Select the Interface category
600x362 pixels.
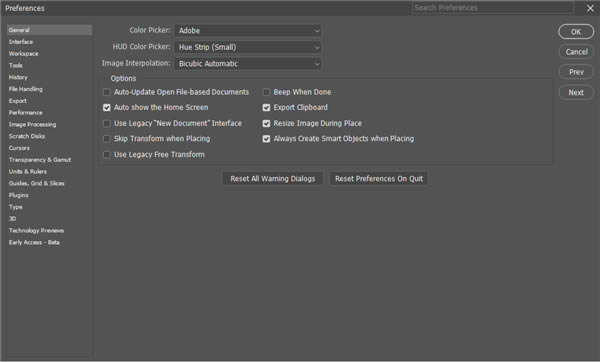(21, 42)
